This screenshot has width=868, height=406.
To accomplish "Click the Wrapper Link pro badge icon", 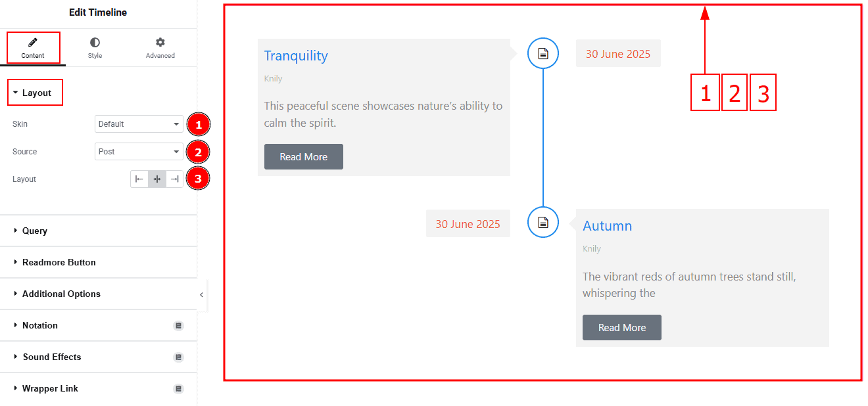I will tap(178, 389).
